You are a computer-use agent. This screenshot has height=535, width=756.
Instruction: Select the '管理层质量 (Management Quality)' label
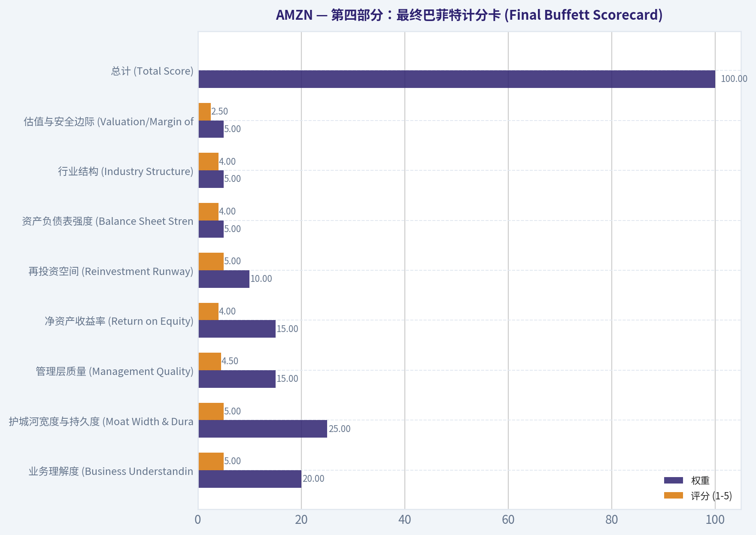click(115, 372)
